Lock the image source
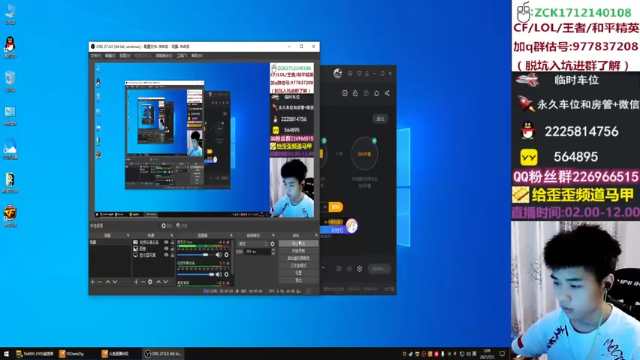The width and height of the screenshot is (640, 360). click(172, 248)
